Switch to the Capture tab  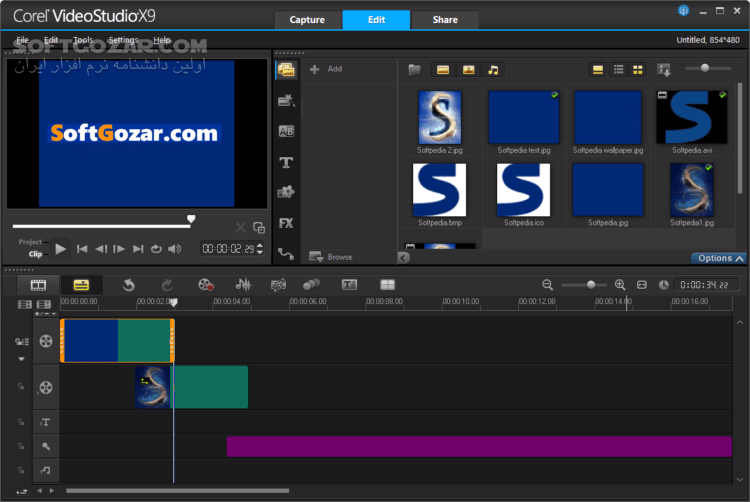click(x=307, y=20)
